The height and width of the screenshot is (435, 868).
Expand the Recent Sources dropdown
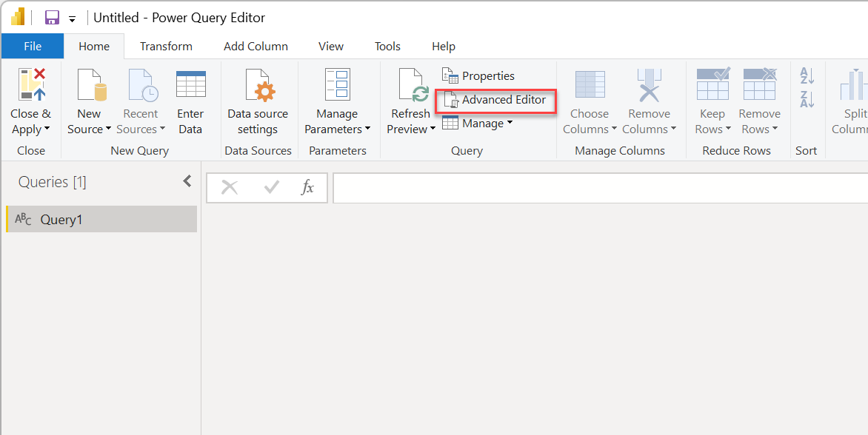pyautogui.click(x=141, y=100)
